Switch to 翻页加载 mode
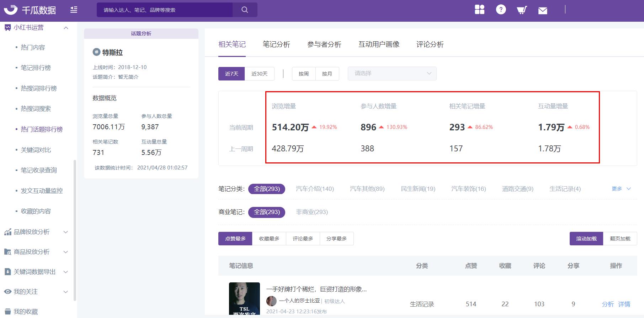Image resolution: width=644 pixels, height=318 pixels. (620, 239)
